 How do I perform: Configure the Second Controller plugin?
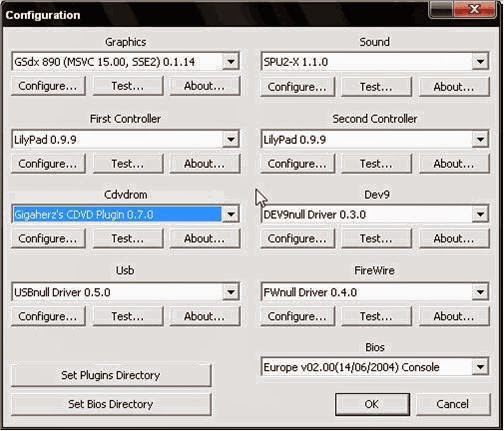[x=297, y=164]
